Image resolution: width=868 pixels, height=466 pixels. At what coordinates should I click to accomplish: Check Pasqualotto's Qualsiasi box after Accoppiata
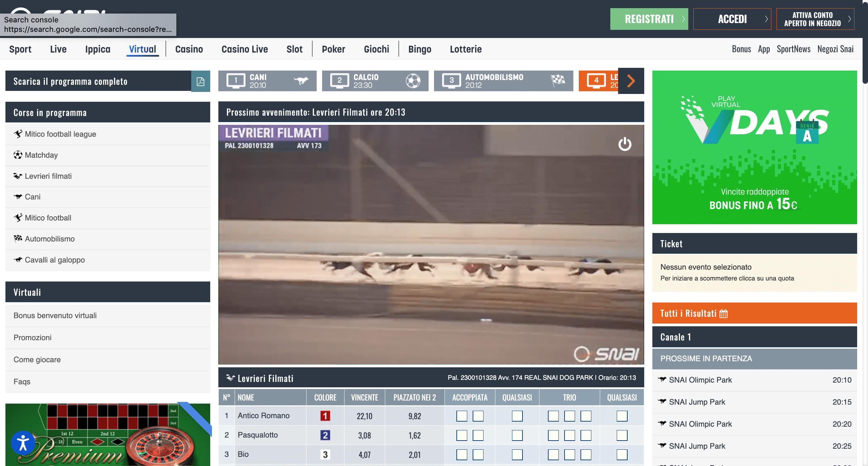click(517, 435)
